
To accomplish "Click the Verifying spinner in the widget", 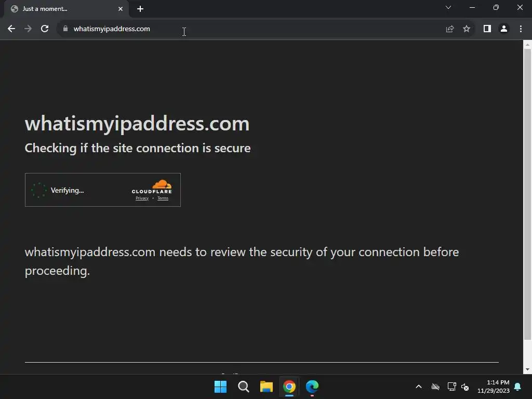I will (38, 190).
